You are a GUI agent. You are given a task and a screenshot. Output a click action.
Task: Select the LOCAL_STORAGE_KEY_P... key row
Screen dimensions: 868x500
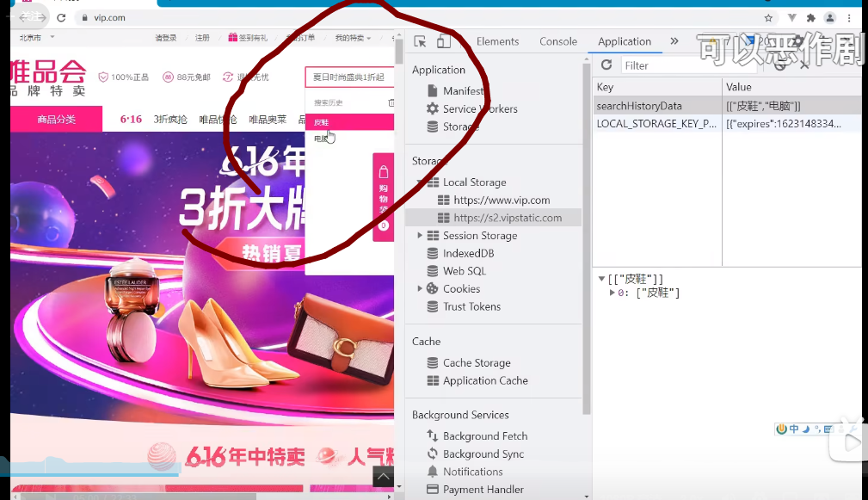click(657, 123)
